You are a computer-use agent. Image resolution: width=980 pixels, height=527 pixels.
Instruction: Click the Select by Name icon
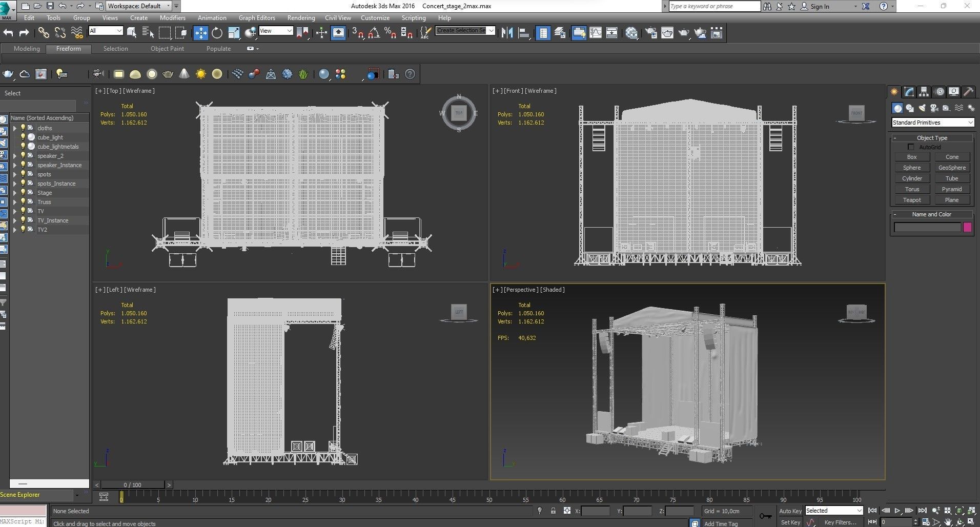click(148, 33)
